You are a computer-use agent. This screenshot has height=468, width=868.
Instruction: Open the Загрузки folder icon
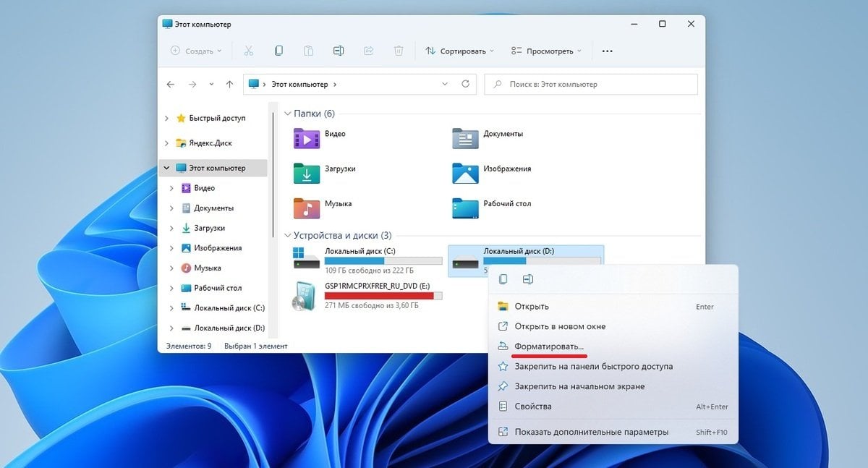(x=307, y=173)
